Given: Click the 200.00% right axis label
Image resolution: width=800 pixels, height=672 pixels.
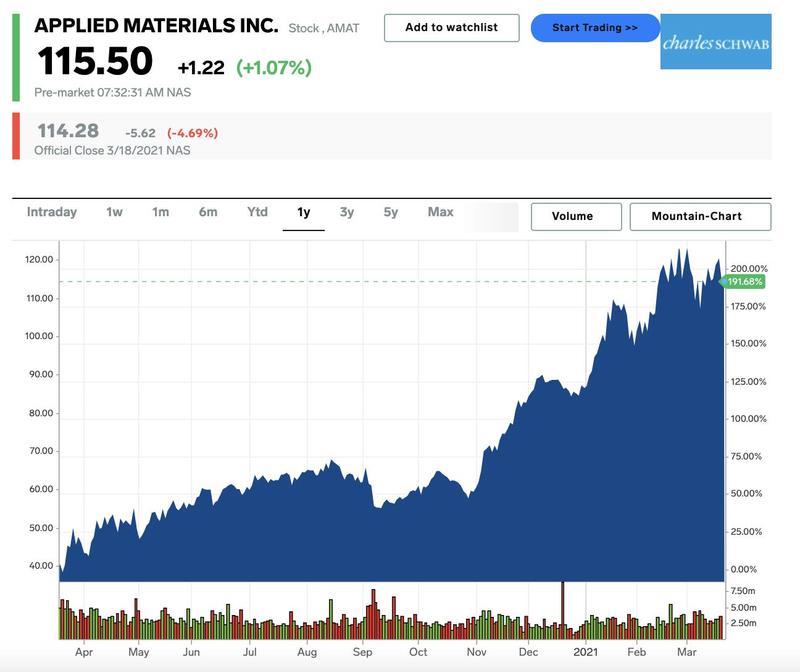Looking at the screenshot, I should pos(748,268).
